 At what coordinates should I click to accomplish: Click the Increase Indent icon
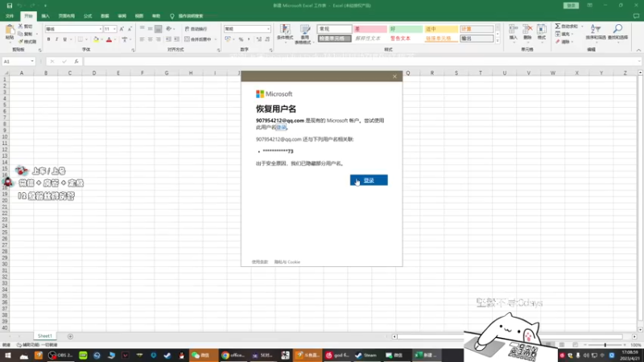click(176, 39)
